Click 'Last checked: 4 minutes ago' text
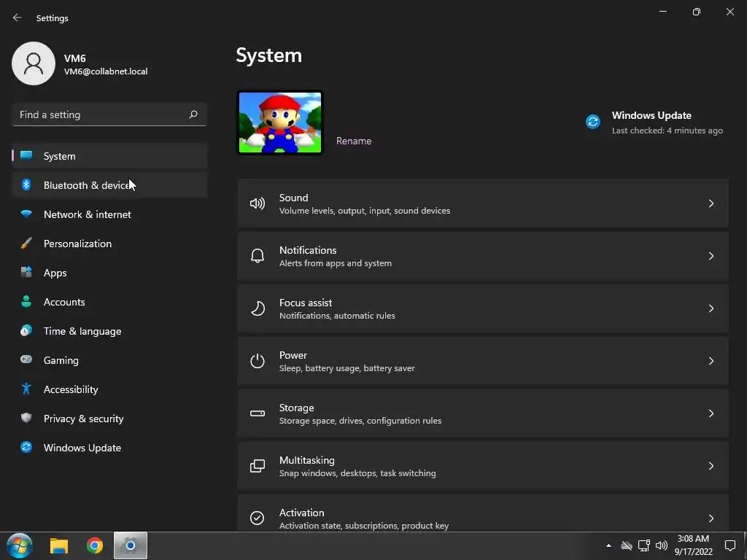747x560 pixels. (x=667, y=131)
